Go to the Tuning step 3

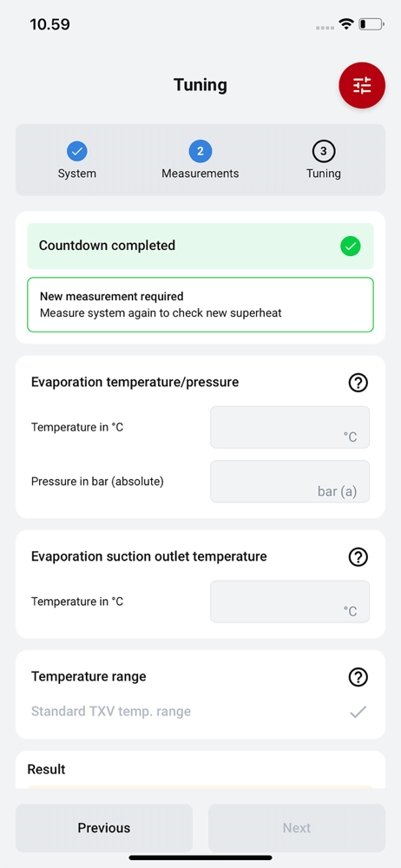click(x=324, y=150)
